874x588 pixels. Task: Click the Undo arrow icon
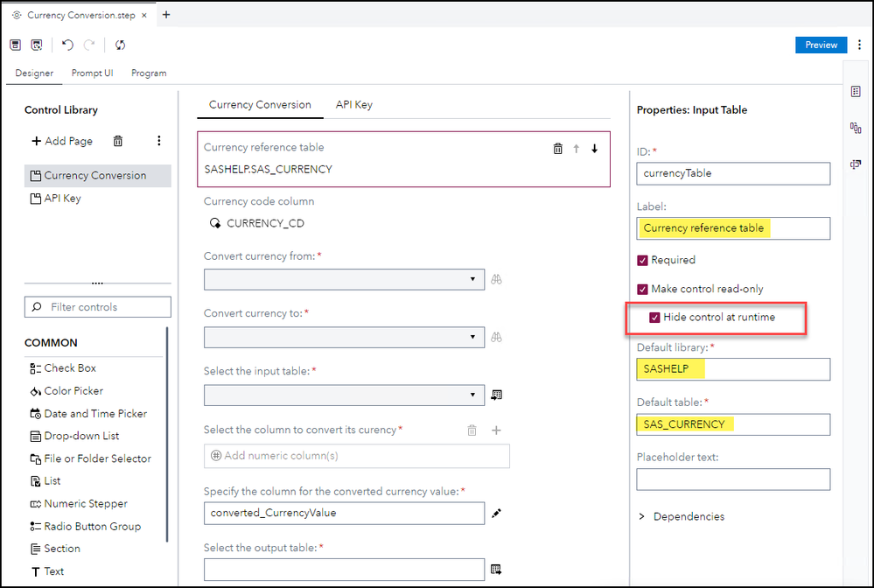pyautogui.click(x=67, y=45)
